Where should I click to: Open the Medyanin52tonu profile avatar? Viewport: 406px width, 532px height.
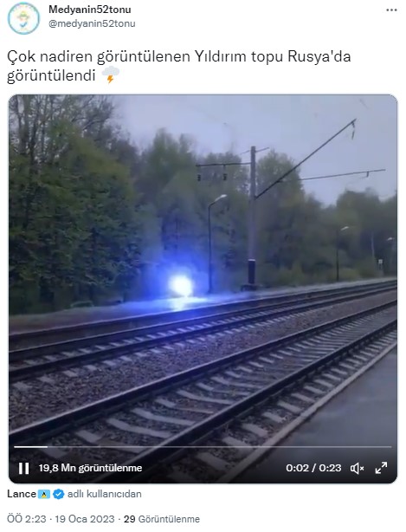23,18
